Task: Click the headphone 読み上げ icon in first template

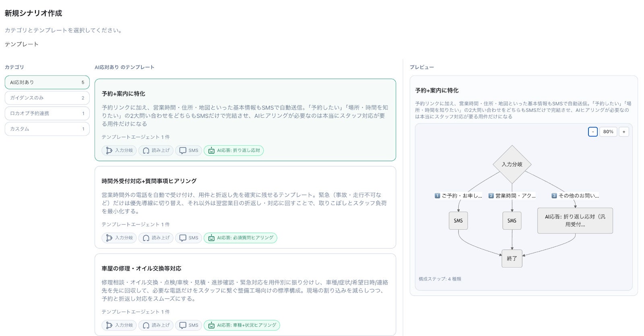Action: point(146,150)
